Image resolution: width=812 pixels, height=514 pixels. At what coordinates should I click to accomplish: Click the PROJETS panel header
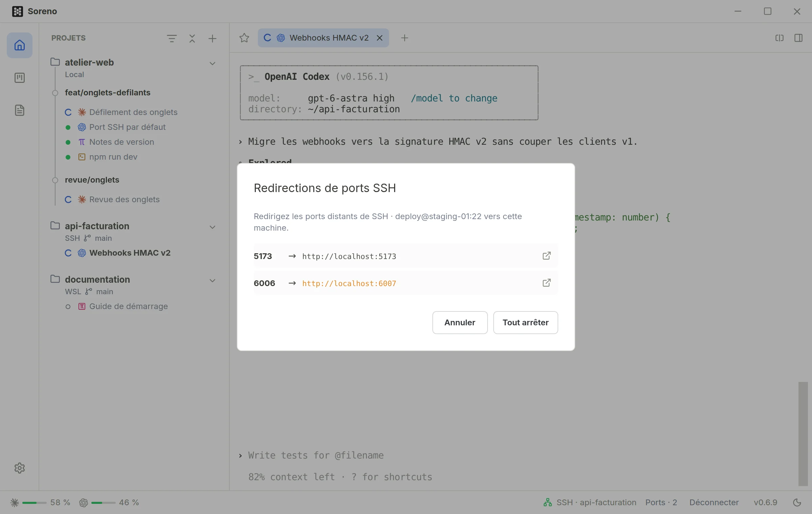click(68, 38)
